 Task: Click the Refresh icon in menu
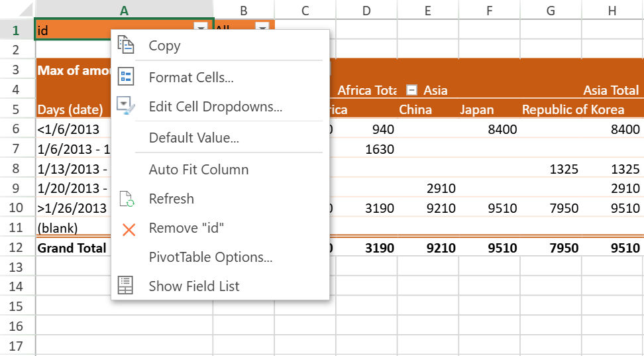pyautogui.click(x=126, y=199)
